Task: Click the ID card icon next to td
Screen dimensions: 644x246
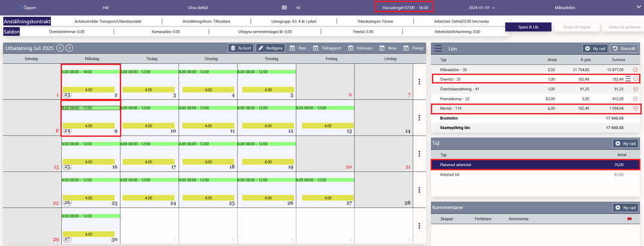Action: (284, 7)
